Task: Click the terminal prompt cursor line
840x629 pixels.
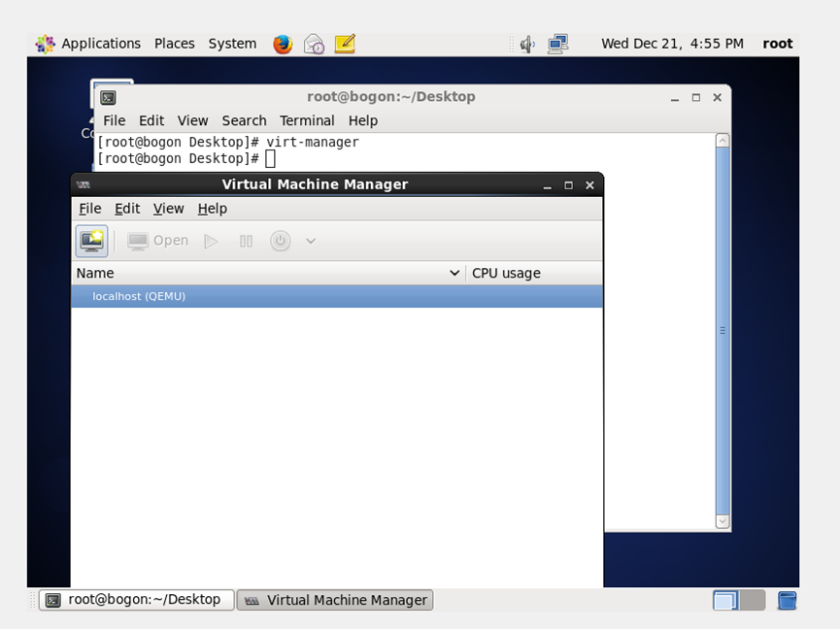Action: pos(186,158)
